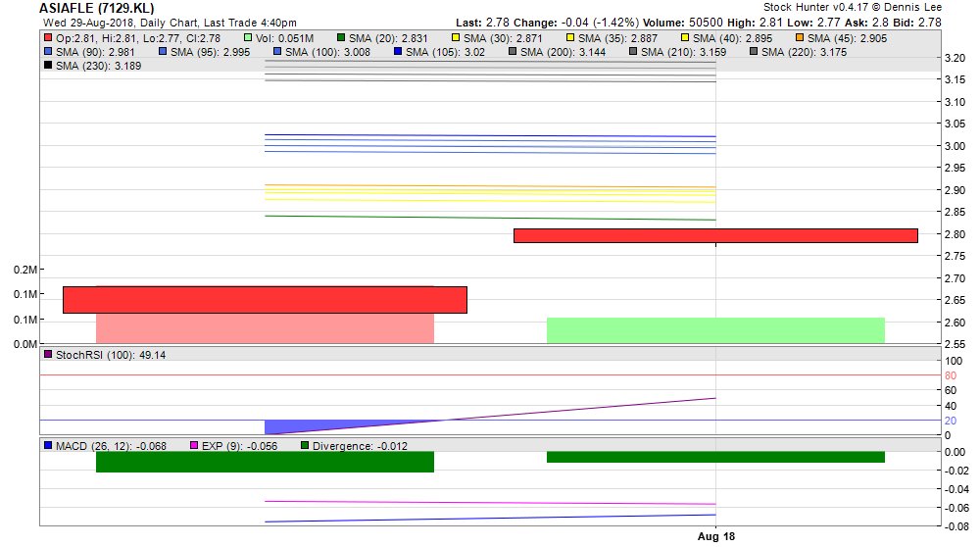Click the 'EXP (9): -0.056' label
Screen dimensions: 980x547
[x=239, y=446]
